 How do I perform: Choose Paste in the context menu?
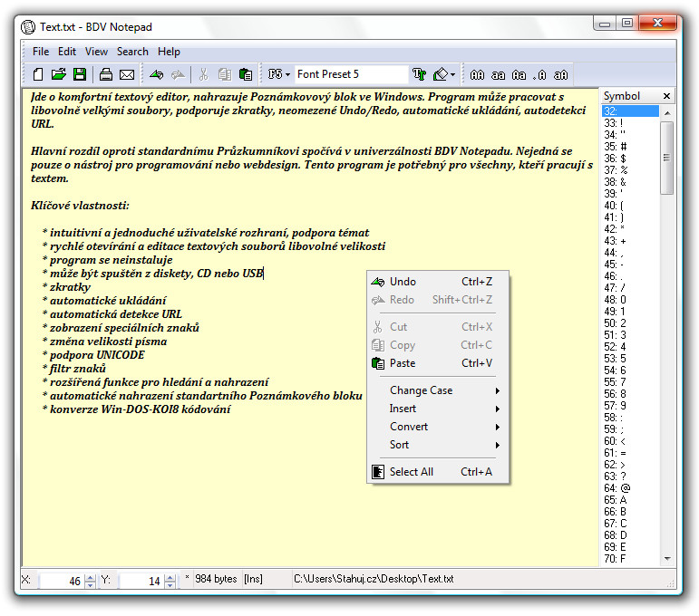(x=438, y=363)
